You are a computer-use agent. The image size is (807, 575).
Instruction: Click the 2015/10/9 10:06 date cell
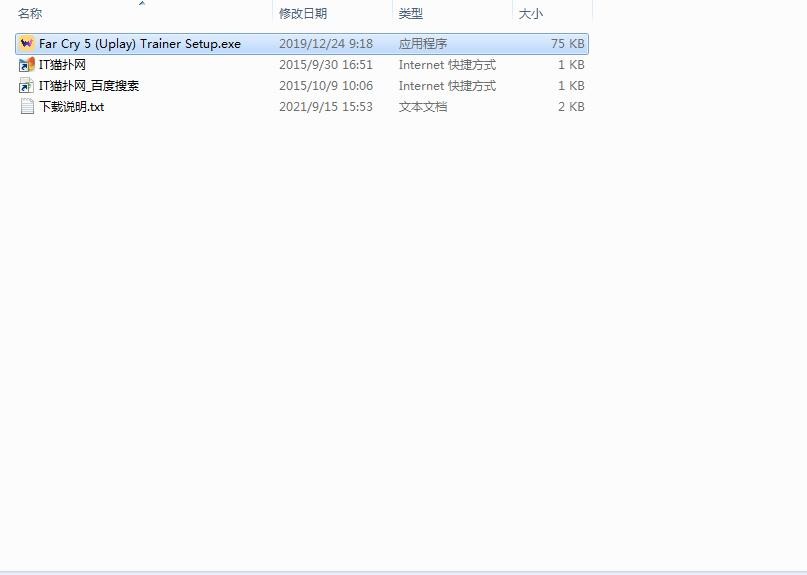pyautogui.click(x=325, y=86)
